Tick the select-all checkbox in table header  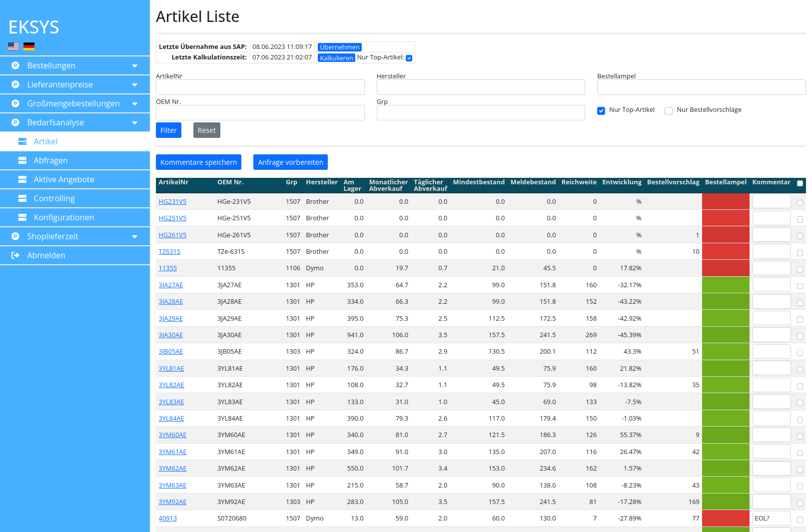800,183
